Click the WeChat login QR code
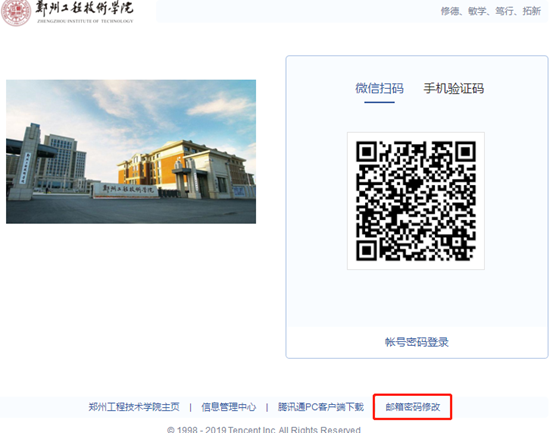 (416, 201)
